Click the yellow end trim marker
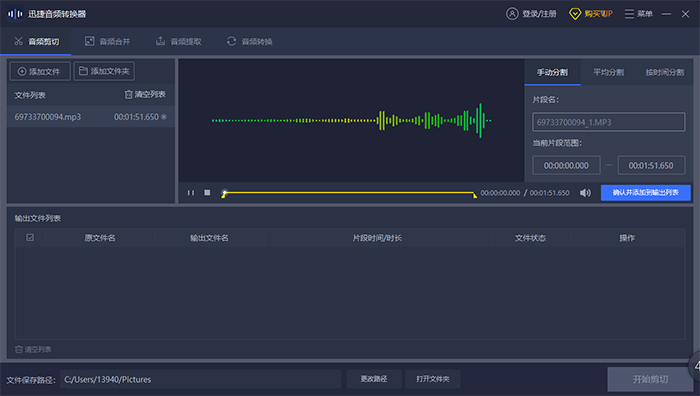Screen dimensions: 700x396 coord(475,195)
